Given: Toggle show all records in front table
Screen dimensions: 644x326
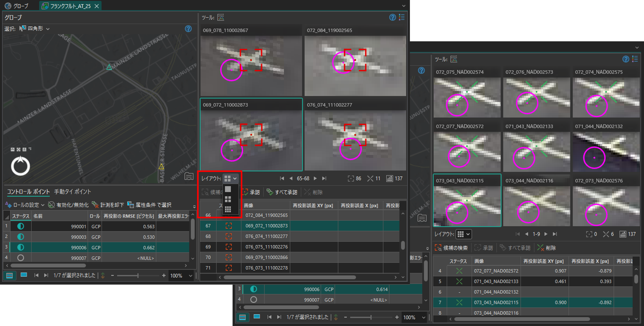Looking at the screenshot, I should pos(10,275).
